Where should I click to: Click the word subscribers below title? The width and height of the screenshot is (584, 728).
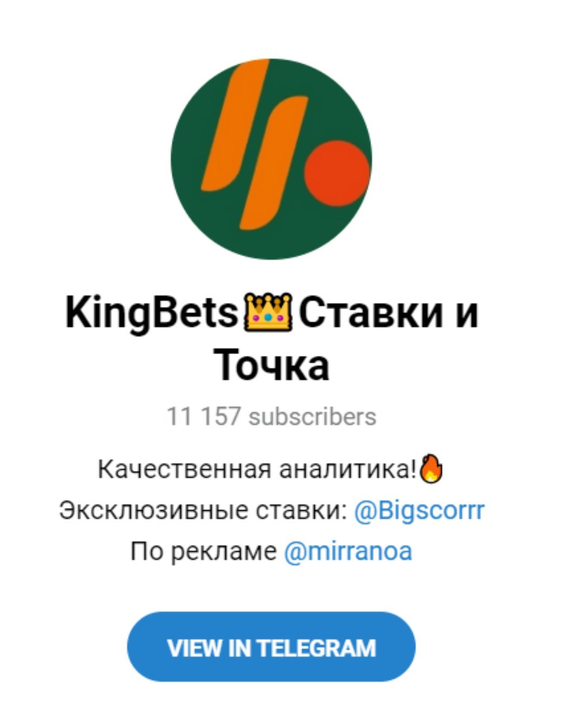[312, 417]
